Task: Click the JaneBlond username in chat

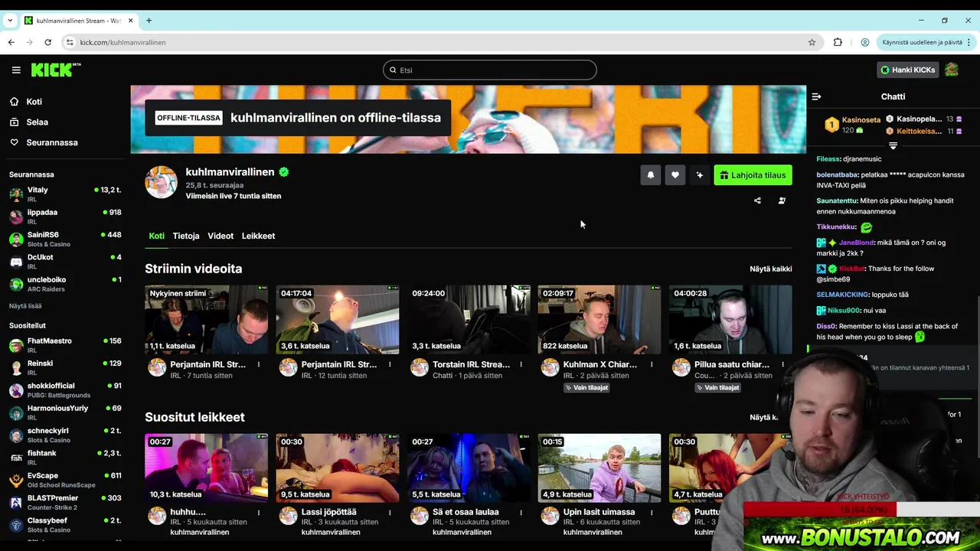Action: pos(856,243)
